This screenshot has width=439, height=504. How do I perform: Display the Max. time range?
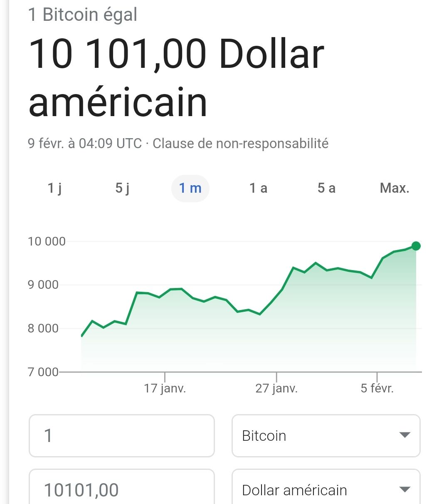395,188
